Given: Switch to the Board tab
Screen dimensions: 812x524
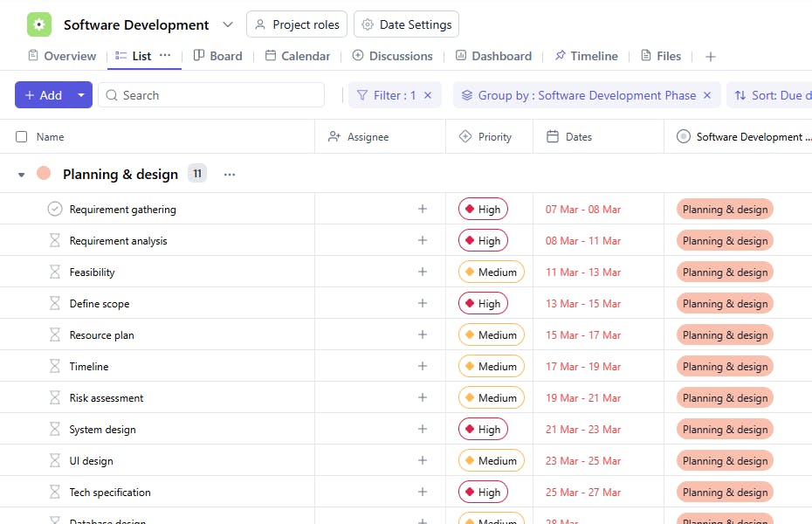Looking at the screenshot, I should [217, 56].
